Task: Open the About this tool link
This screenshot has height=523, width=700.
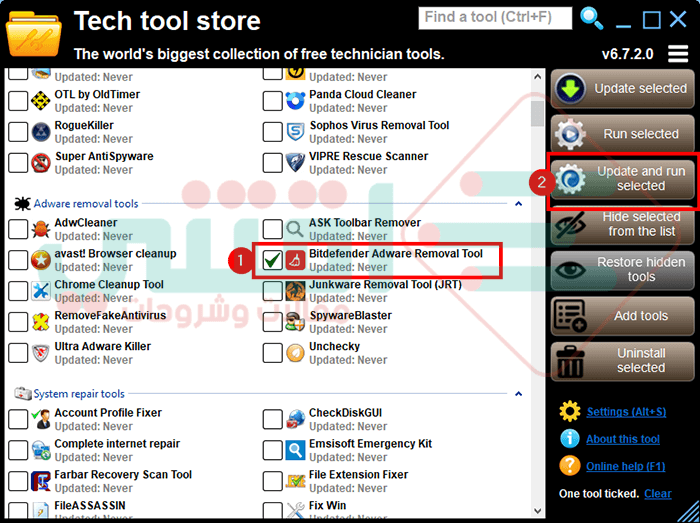Action: coord(623,439)
